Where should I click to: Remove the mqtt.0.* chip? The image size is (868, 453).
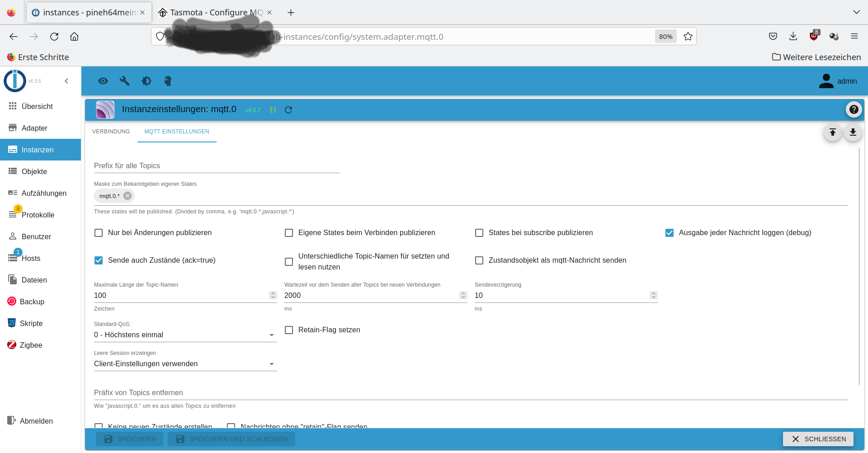tap(127, 196)
